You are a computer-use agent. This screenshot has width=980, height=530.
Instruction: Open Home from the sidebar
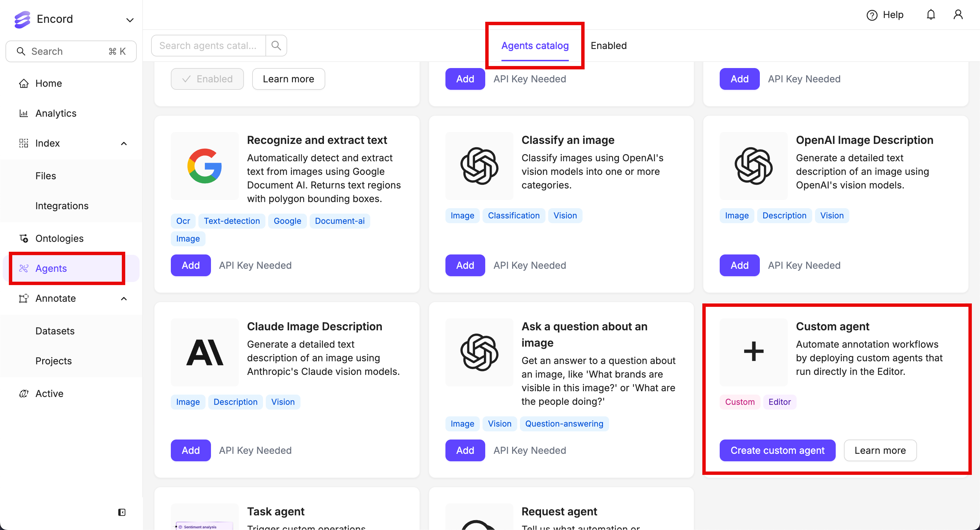[48, 83]
